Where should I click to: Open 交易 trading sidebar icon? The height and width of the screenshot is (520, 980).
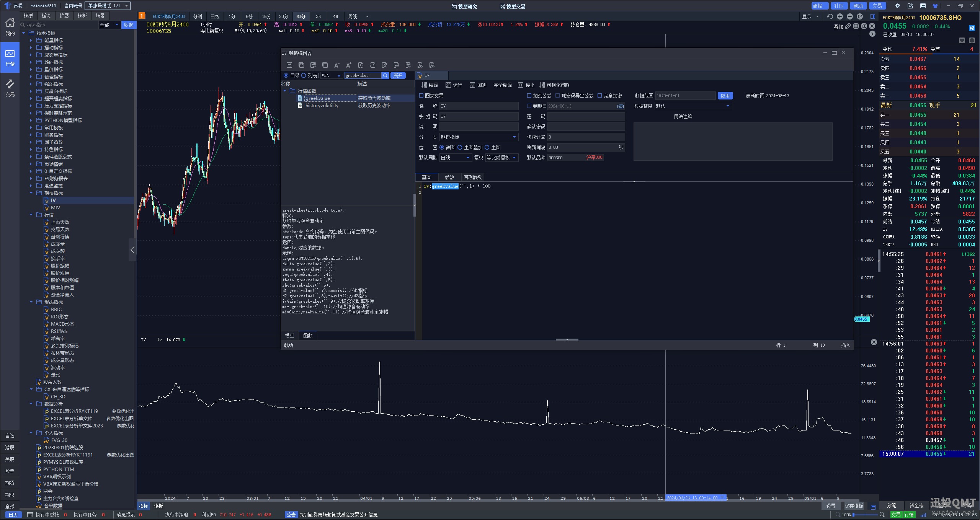[10, 88]
